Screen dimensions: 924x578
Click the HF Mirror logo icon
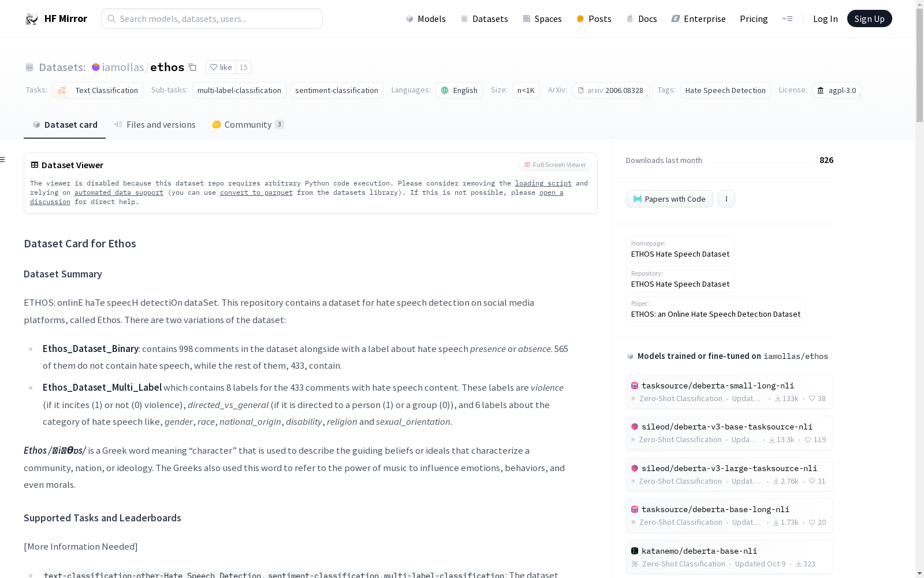tap(32, 19)
